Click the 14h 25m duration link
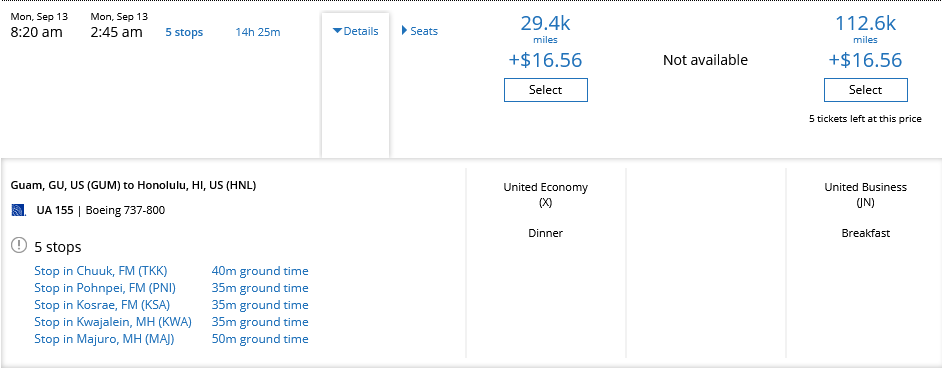The width and height of the screenshot is (942, 368). click(258, 32)
